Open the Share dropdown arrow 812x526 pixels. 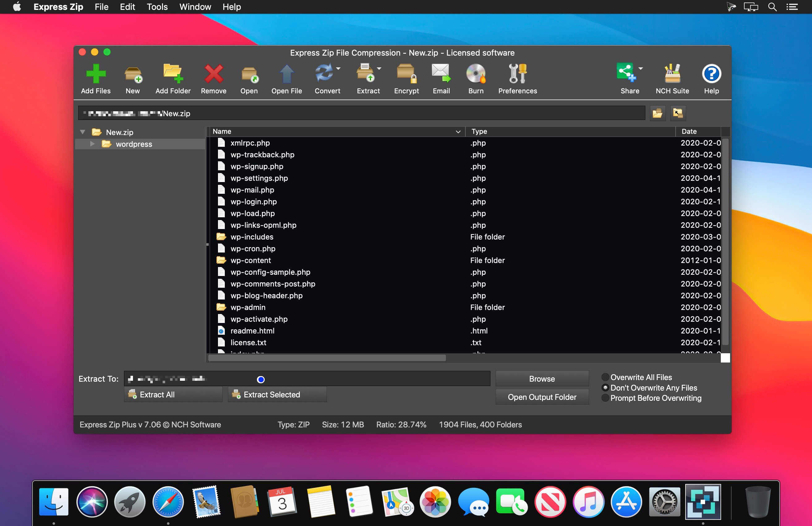640,69
